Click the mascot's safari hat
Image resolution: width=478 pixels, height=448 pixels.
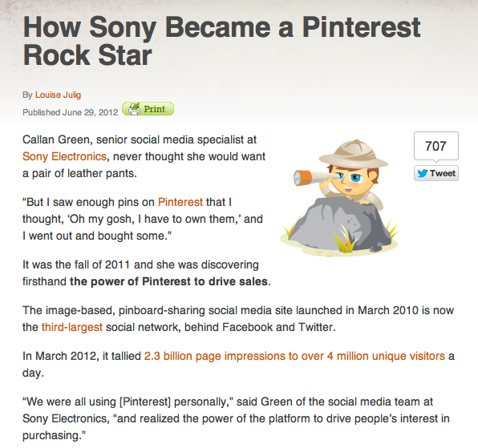coord(354,155)
